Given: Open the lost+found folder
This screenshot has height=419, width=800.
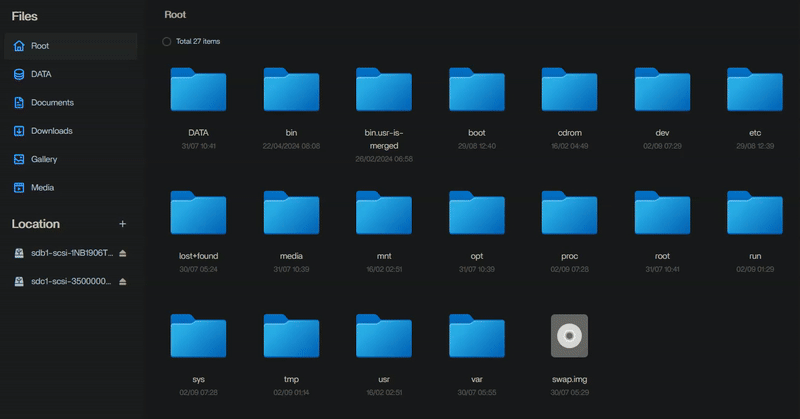Looking at the screenshot, I should (x=198, y=213).
